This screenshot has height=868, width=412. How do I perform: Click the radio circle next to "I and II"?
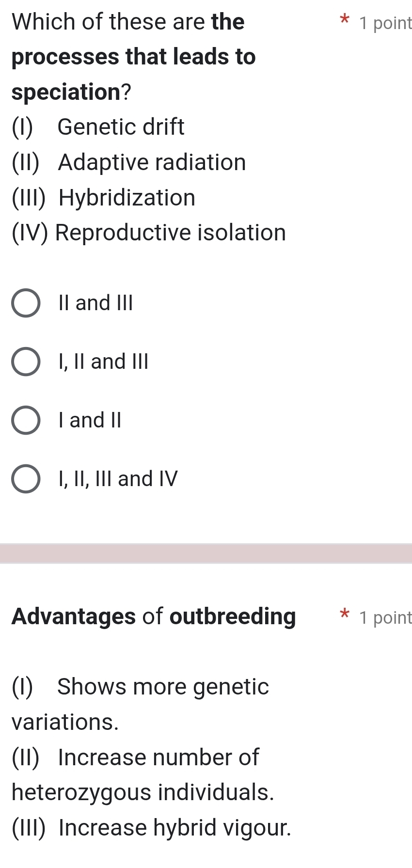[x=26, y=420]
